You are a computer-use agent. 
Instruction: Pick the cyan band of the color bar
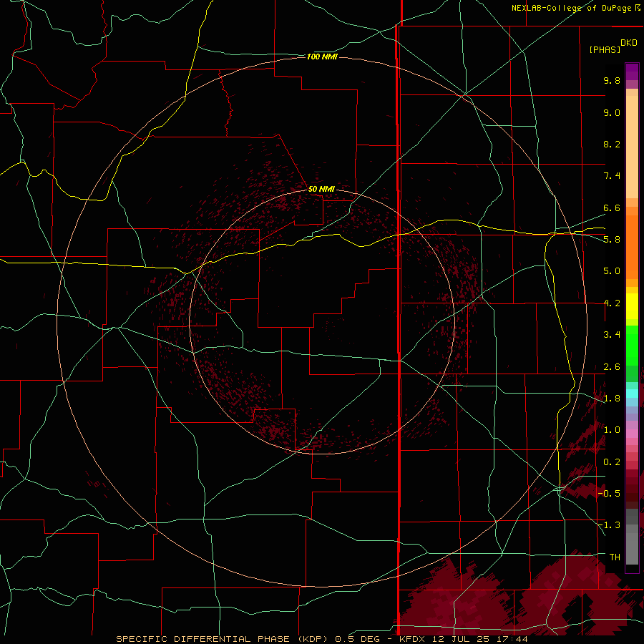pos(632,394)
